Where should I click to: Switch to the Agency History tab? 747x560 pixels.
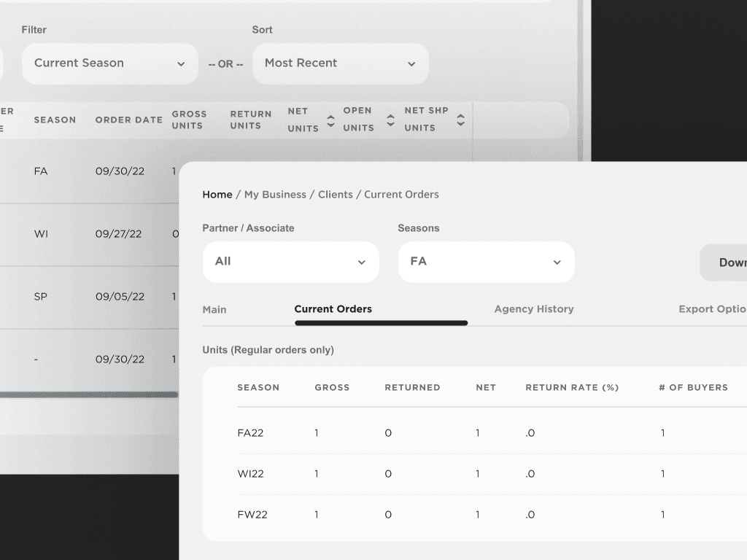coord(534,309)
